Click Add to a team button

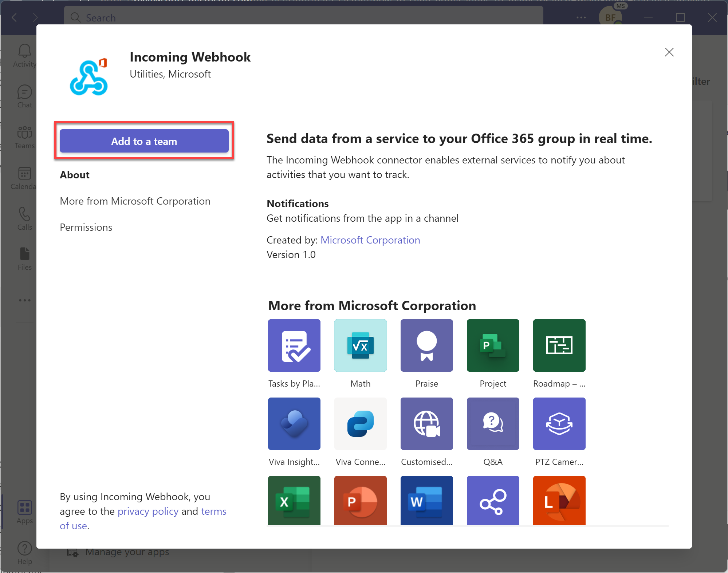[x=144, y=141]
